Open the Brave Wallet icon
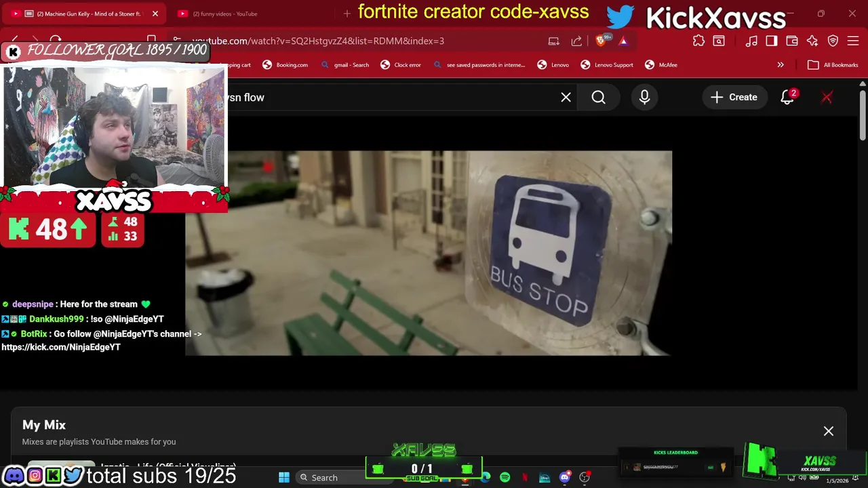The height and width of the screenshot is (488, 868). point(792,41)
